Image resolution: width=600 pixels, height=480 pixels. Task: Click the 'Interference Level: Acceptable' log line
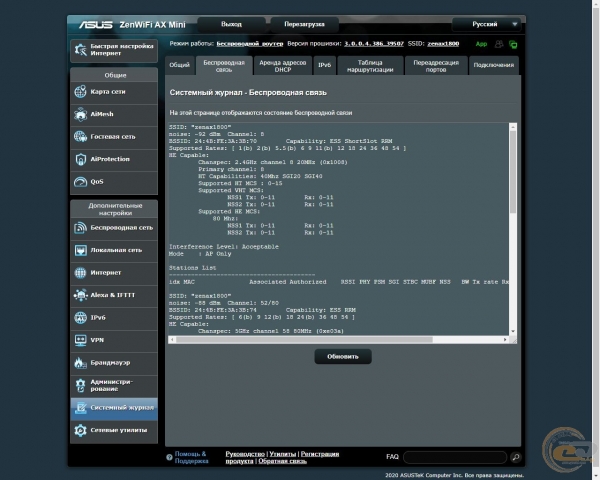pyautogui.click(x=224, y=247)
